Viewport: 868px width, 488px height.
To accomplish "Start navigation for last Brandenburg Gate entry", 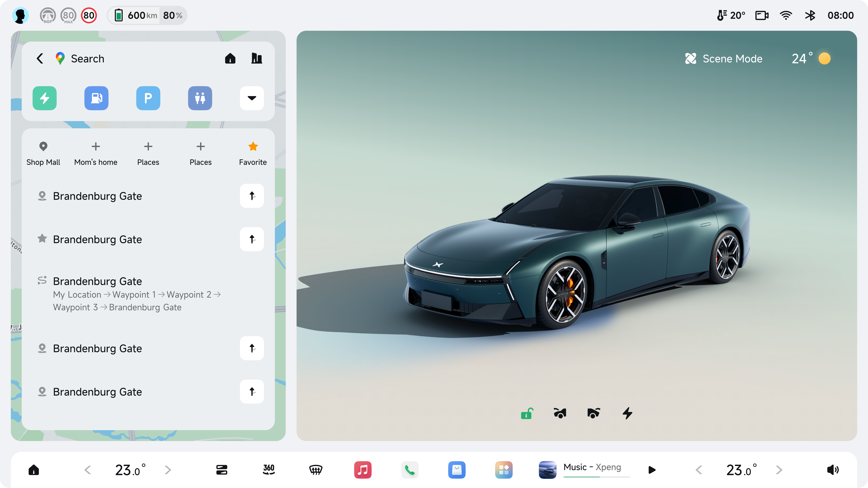I will pyautogui.click(x=252, y=392).
